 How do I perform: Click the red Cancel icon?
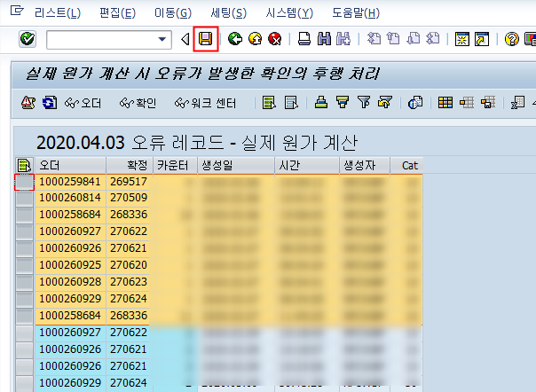pos(275,39)
